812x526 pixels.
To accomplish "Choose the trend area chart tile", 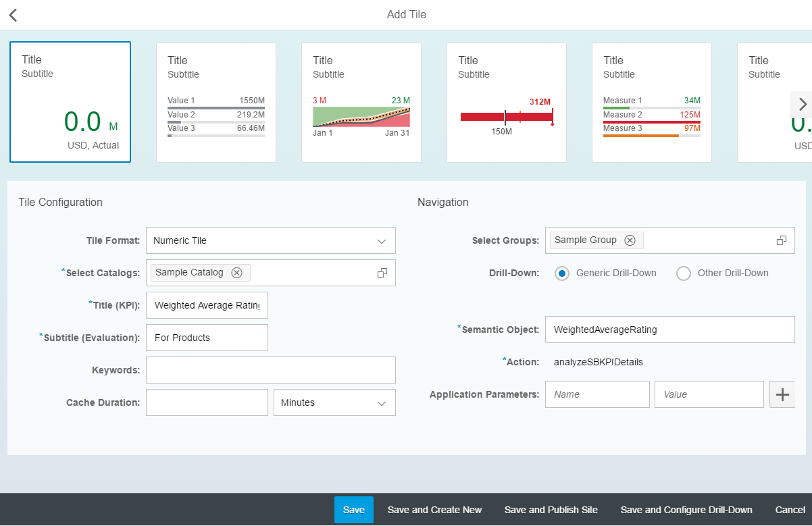I will 361,103.
